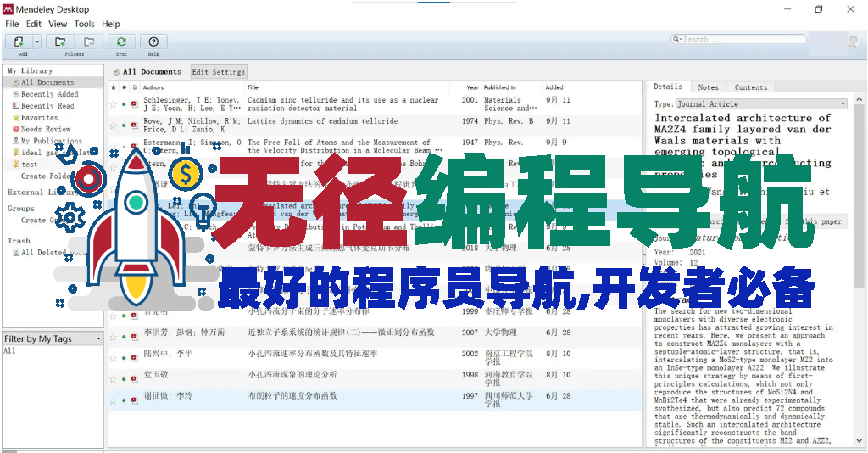Open the PDF icon in the 谢征微 row
This screenshot has height=453, width=868.
tap(135, 400)
